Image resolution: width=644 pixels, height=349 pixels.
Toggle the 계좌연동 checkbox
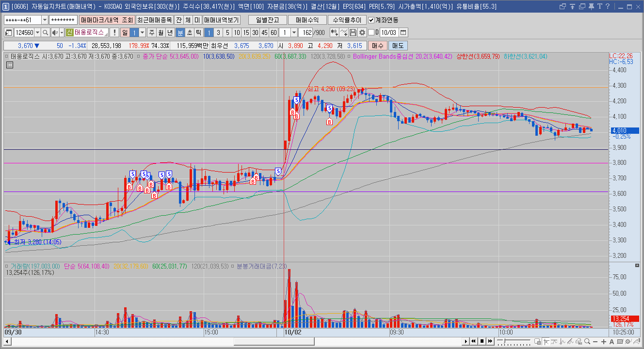371,20
